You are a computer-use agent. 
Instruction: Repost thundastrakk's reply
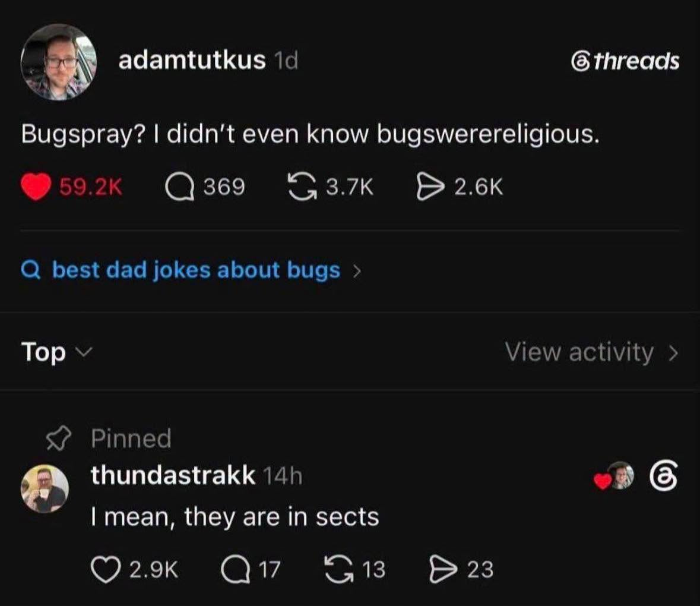pos(338,569)
